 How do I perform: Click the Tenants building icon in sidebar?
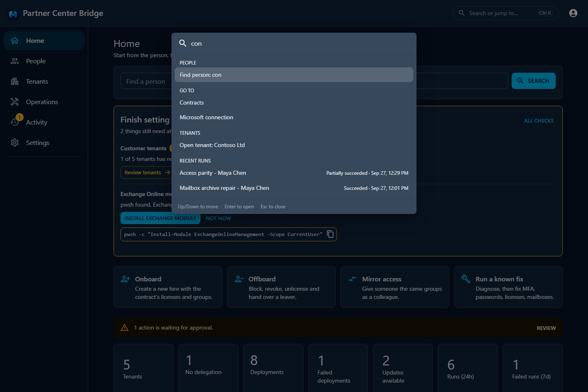tap(15, 81)
